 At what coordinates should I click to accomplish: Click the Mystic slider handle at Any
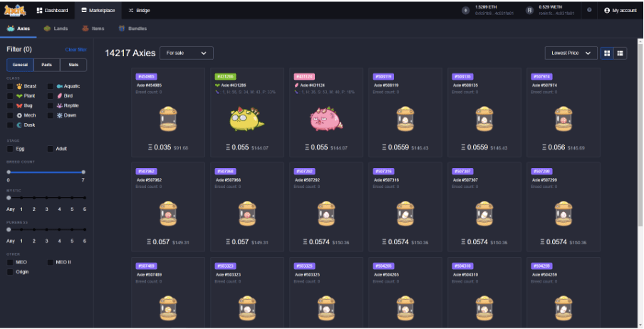pyautogui.click(x=9, y=197)
